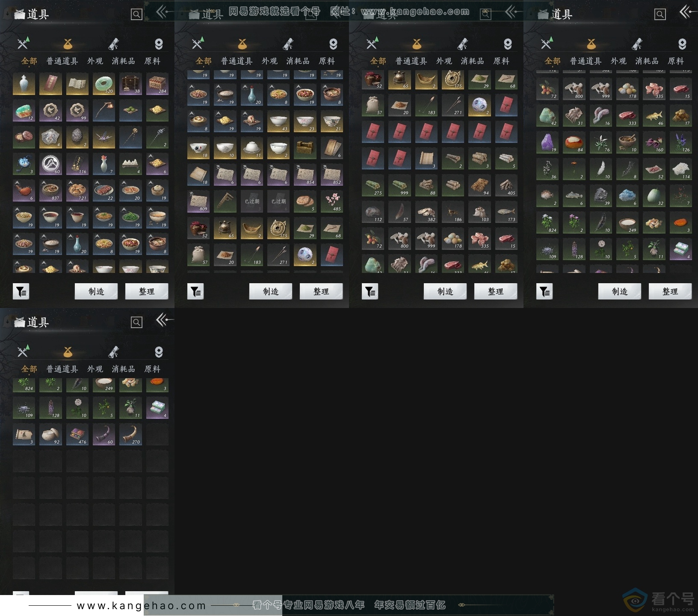The image size is (698, 616).
Task: Click 整理 button in the third top panel
Action: [496, 291]
